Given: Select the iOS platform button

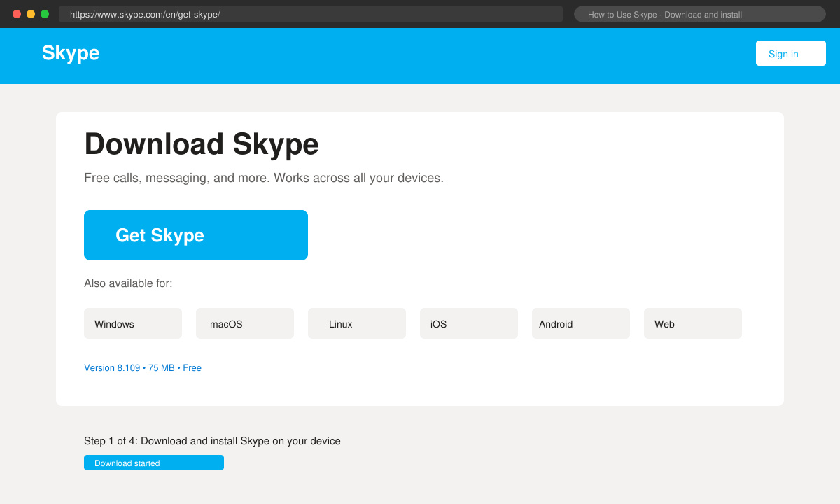Looking at the screenshot, I should 469,323.
